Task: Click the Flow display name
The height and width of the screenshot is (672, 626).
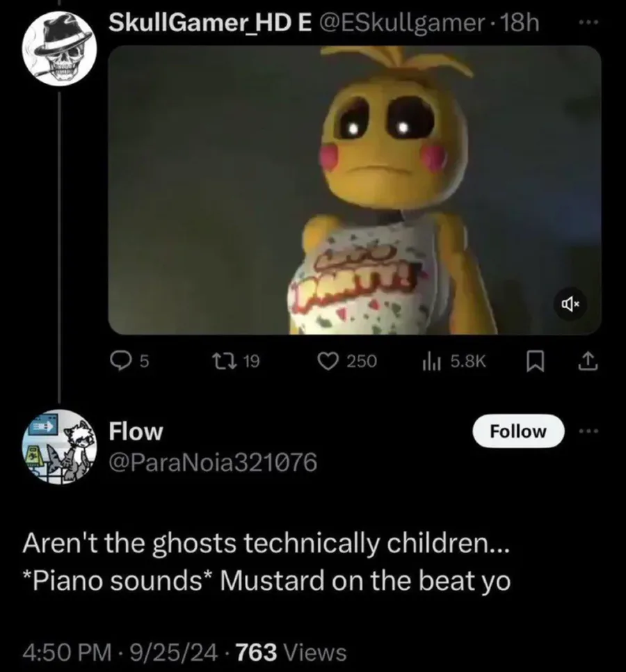Action: [136, 431]
